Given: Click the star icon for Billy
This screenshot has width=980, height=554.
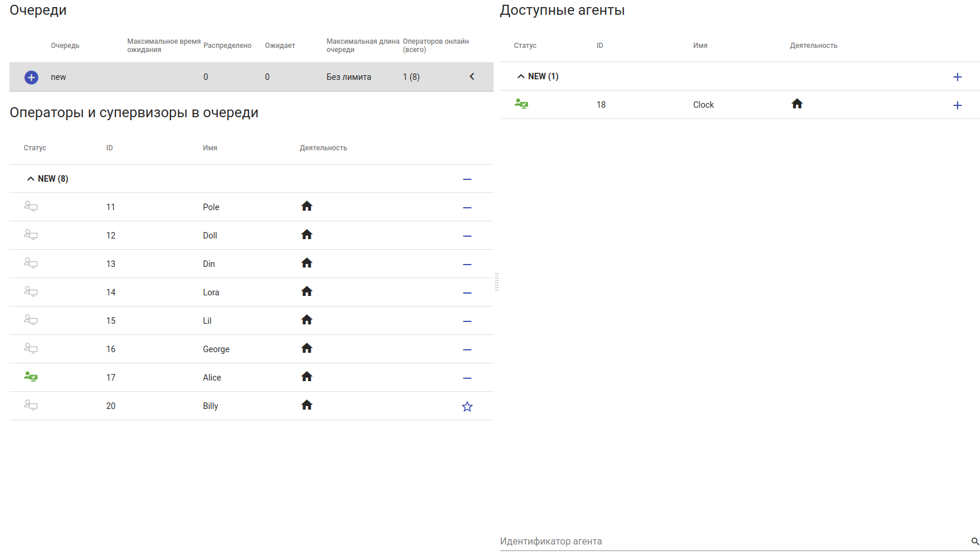Looking at the screenshot, I should (467, 407).
